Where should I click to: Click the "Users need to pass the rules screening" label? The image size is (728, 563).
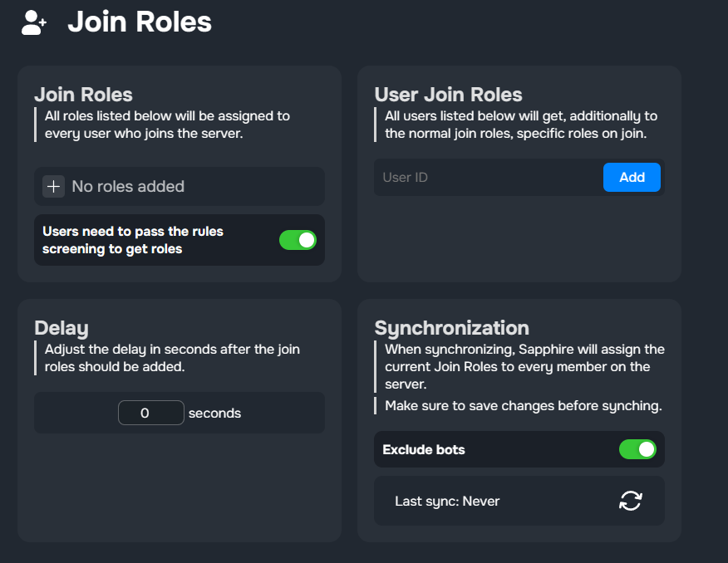point(133,240)
